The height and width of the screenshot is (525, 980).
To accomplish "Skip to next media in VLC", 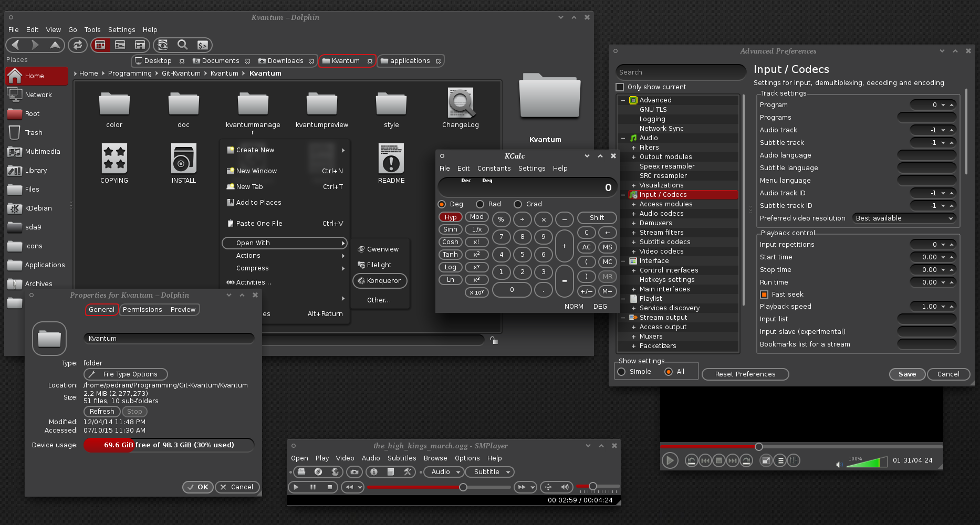I will click(x=732, y=461).
